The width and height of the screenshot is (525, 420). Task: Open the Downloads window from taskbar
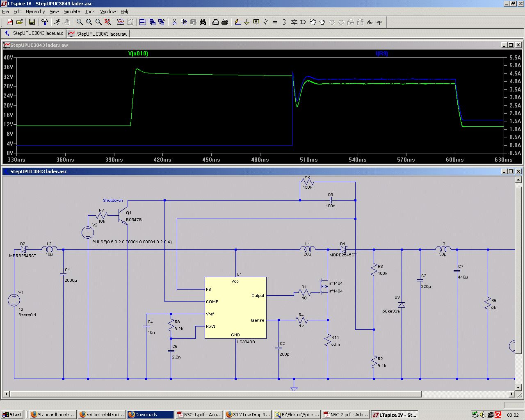point(150,415)
